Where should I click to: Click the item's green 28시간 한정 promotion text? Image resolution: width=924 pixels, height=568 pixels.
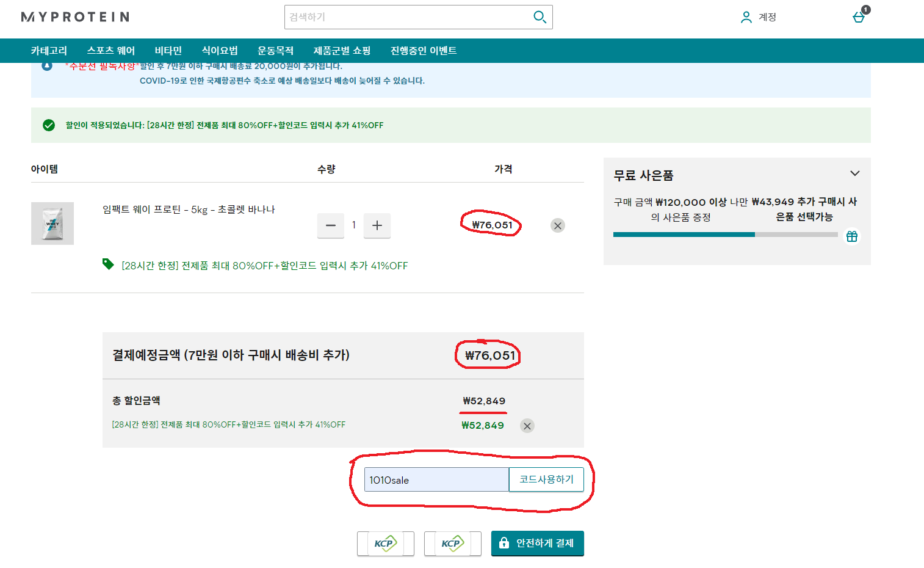click(265, 266)
